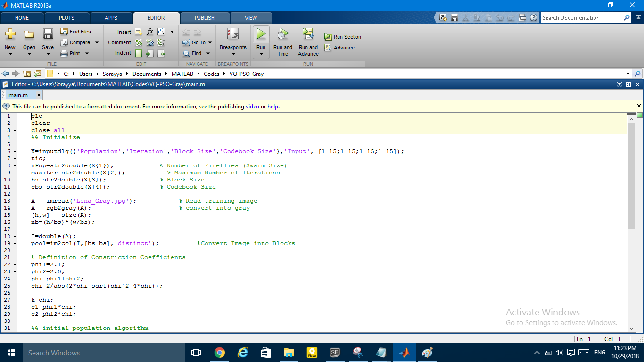
Task: Click the Print button in the ribbon
Action: (70, 53)
